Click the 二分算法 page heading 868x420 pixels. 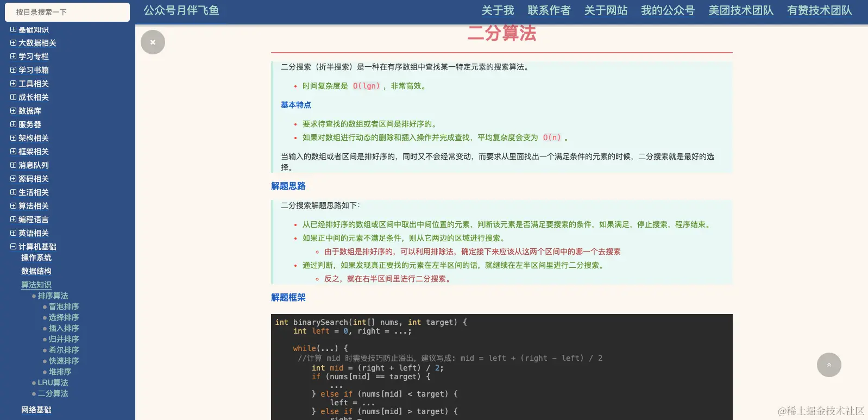pos(502,33)
